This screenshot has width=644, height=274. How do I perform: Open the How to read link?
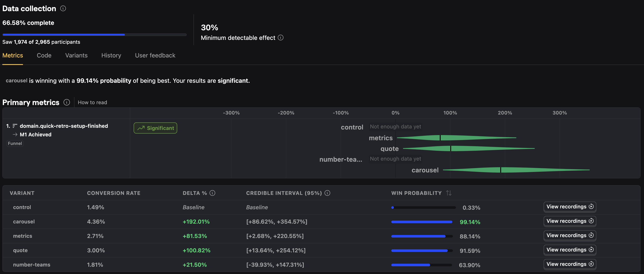tap(92, 102)
